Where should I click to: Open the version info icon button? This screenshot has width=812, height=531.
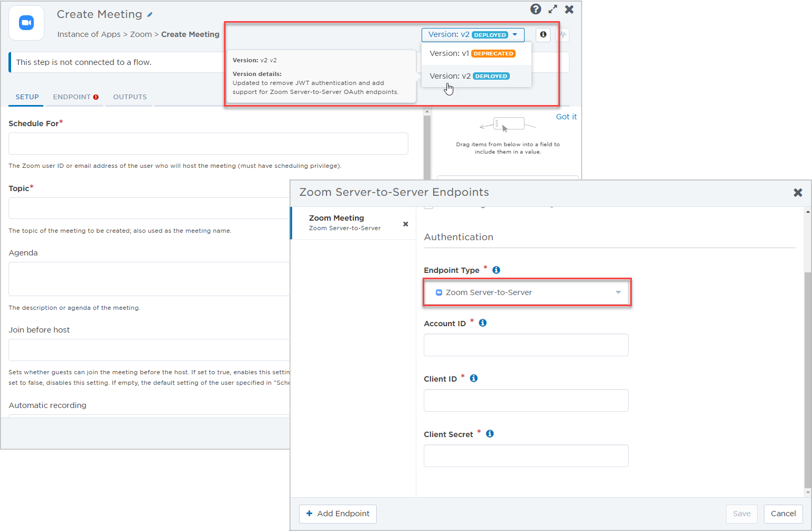(543, 35)
